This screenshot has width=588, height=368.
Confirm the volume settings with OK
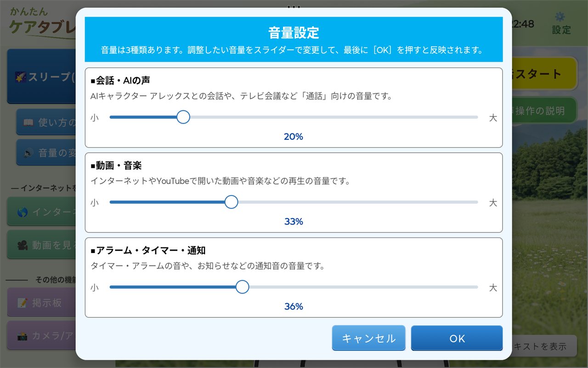click(457, 338)
